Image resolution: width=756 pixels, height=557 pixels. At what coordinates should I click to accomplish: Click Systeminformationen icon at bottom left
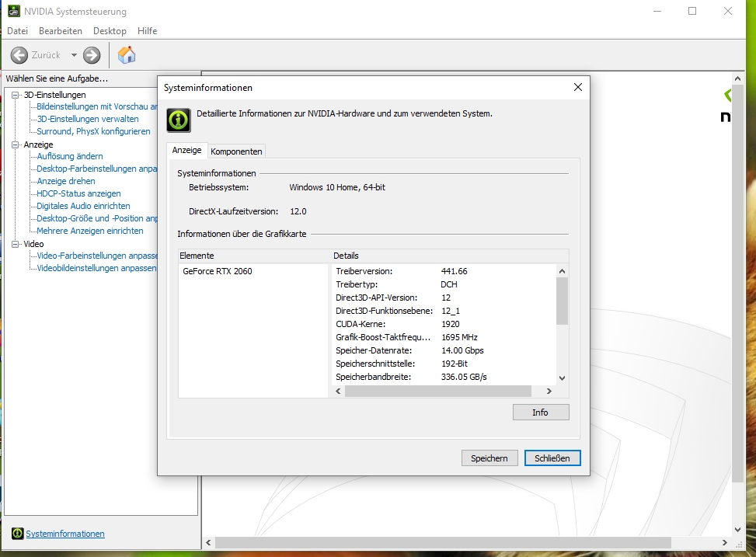click(x=17, y=534)
